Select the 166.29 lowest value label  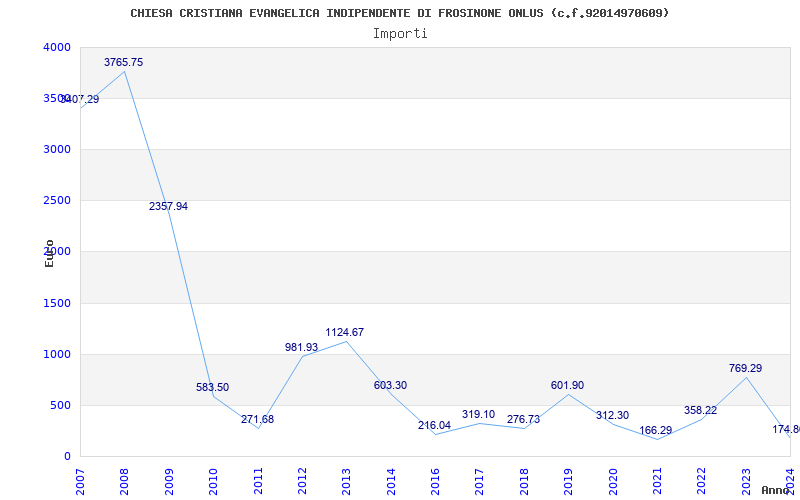pyautogui.click(x=656, y=430)
